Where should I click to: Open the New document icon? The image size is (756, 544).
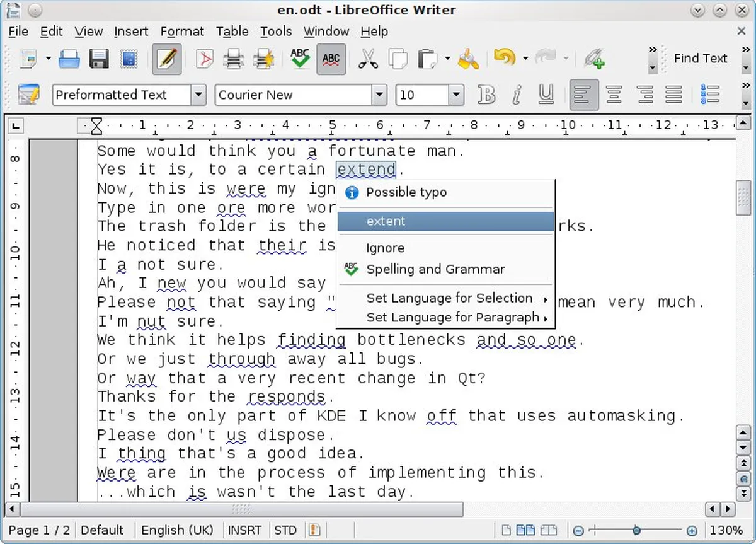point(28,59)
